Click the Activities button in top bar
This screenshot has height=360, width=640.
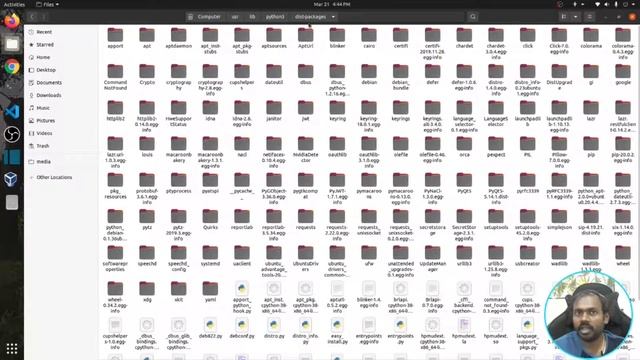click(14, 4)
